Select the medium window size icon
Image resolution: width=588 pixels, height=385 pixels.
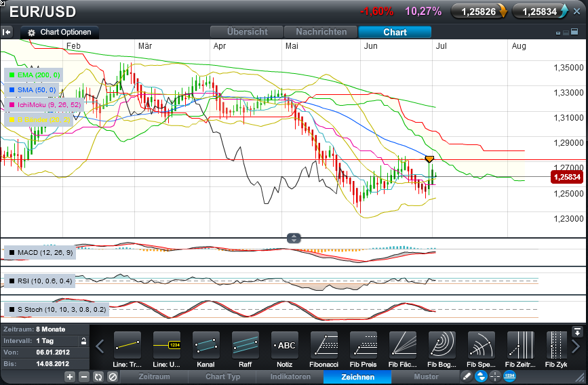(x=566, y=33)
